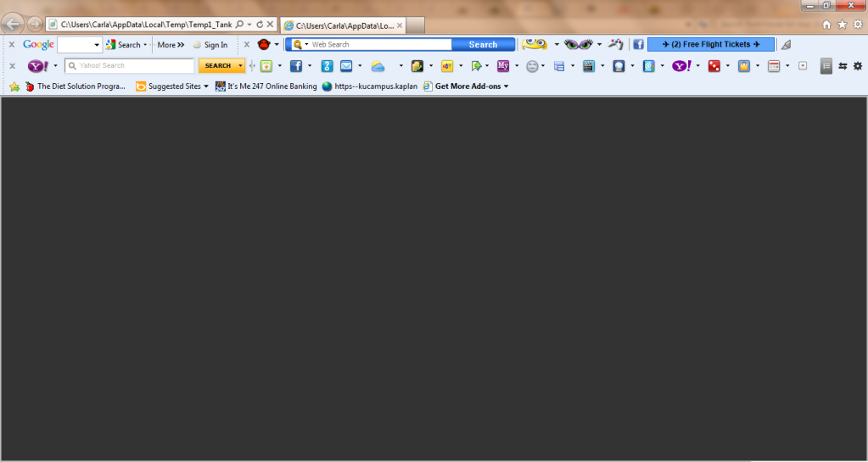The image size is (868, 462).
Task: Open It's Me 247 Online Banking bookmark
Action: [x=266, y=86]
